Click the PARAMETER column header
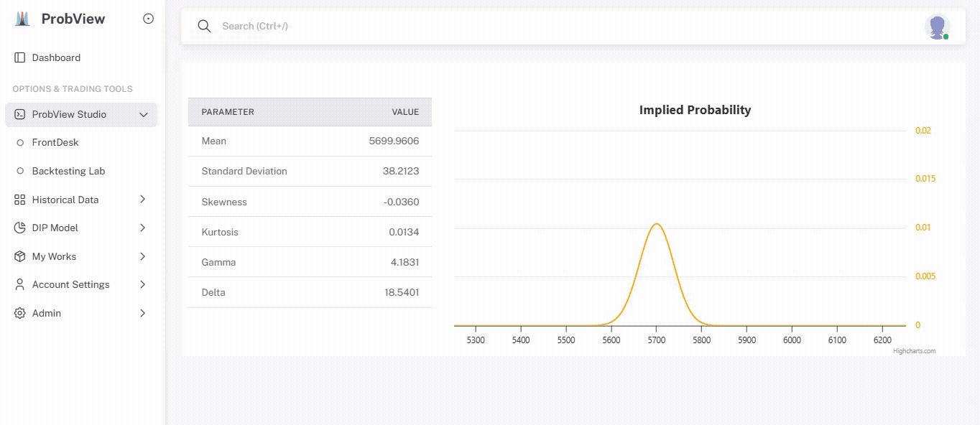980x425 pixels. (228, 112)
